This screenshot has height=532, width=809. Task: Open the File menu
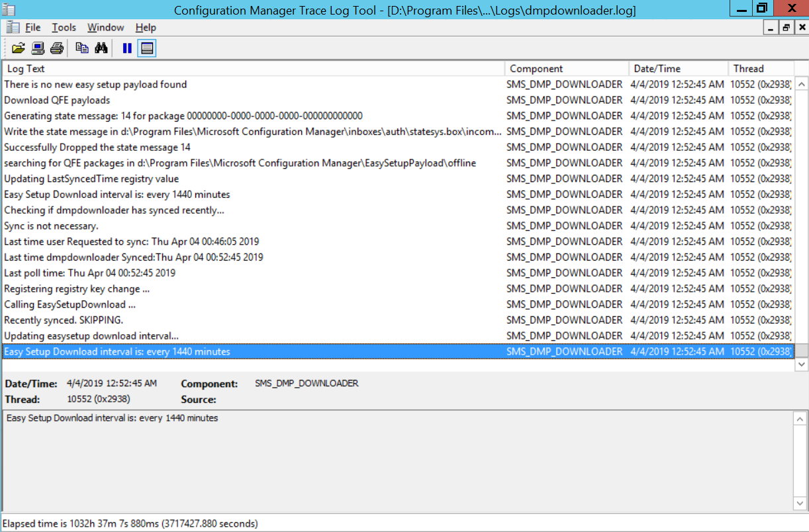pos(33,27)
